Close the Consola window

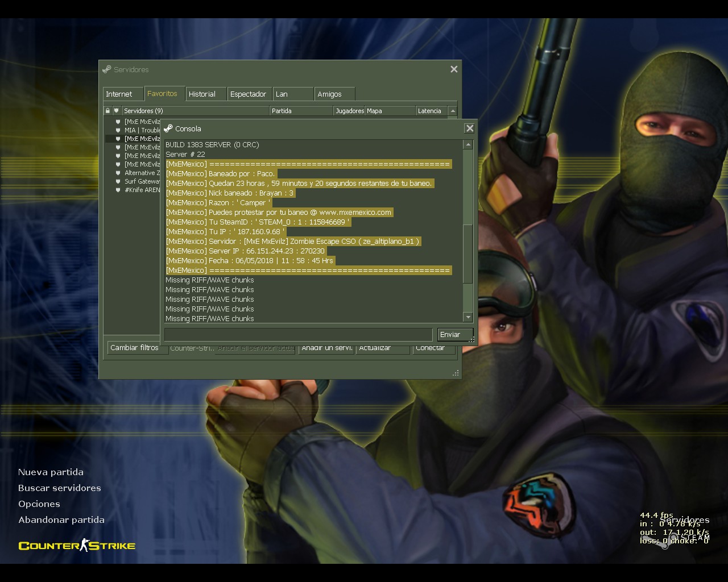point(470,128)
